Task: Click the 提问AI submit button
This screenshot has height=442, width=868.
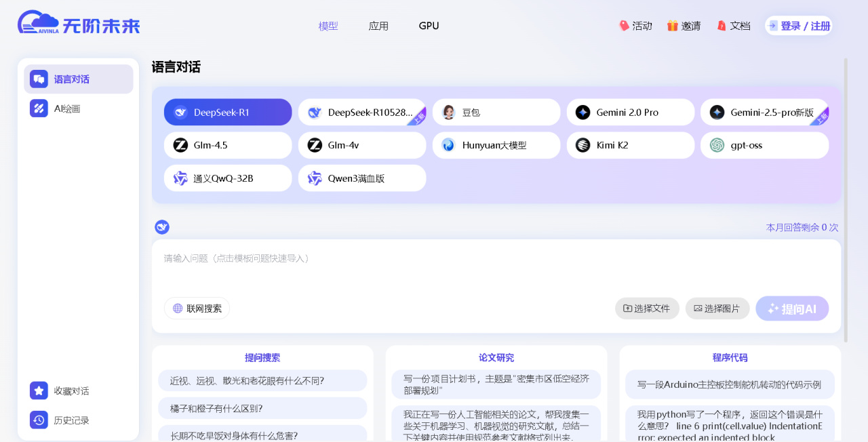Action: point(792,308)
